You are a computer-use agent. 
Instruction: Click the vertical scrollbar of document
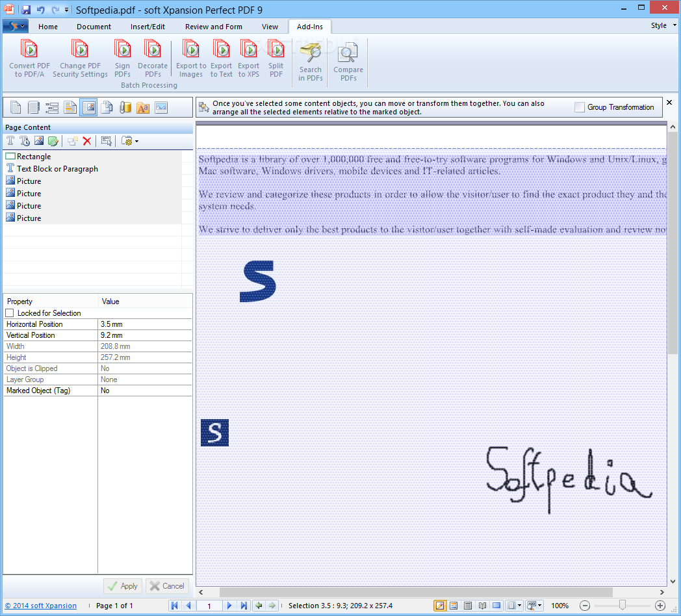tap(673, 243)
